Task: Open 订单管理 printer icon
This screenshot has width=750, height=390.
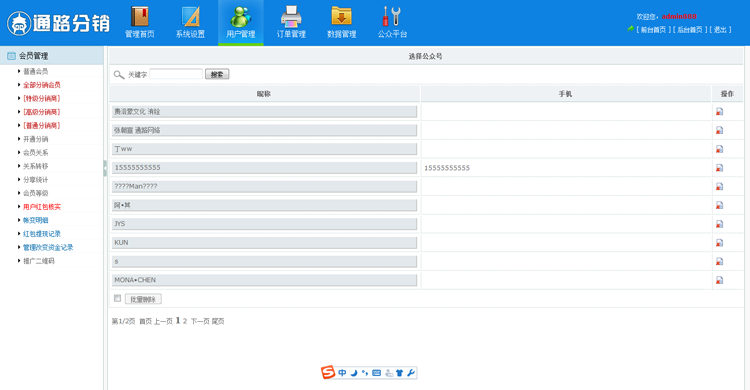Action: (x=291, y=17)
